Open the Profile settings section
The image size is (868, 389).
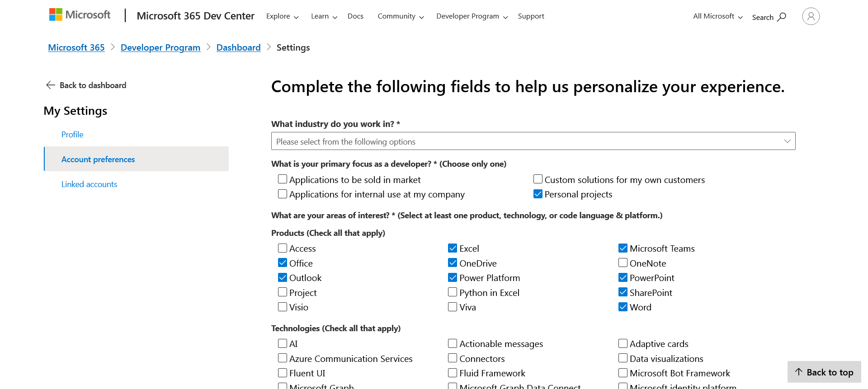[x=72, y=135]
